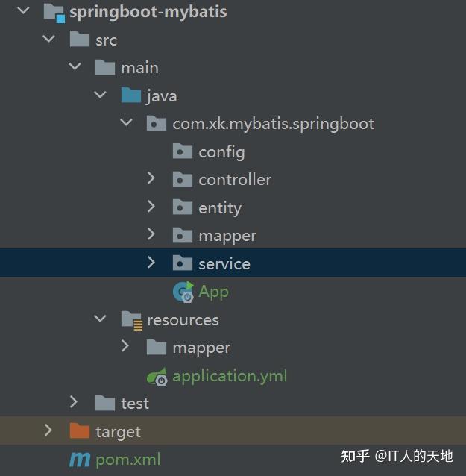Select the mapper package under springboot
Viewport: 466px width, 476px height.
[227, 237]
